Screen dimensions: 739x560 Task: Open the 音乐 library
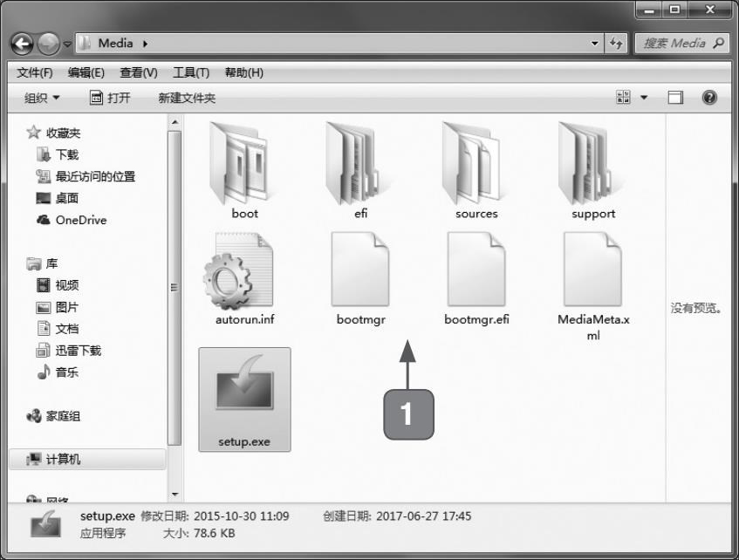(x=57, y=372)
